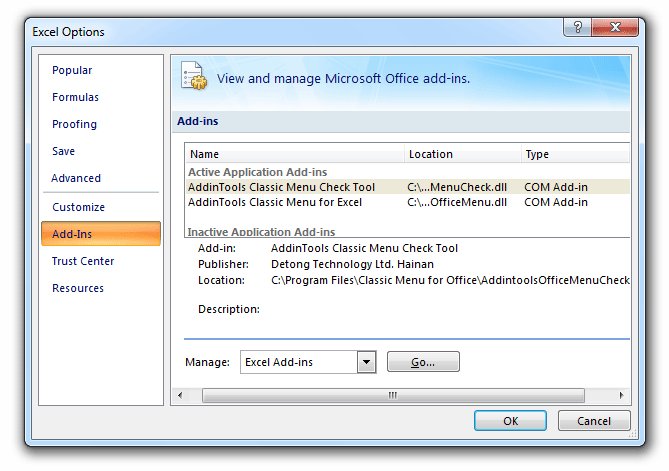Viewport: 669px width, 471px height.
Task: Open the Formulas options category
Action: (x=75, y=97)
